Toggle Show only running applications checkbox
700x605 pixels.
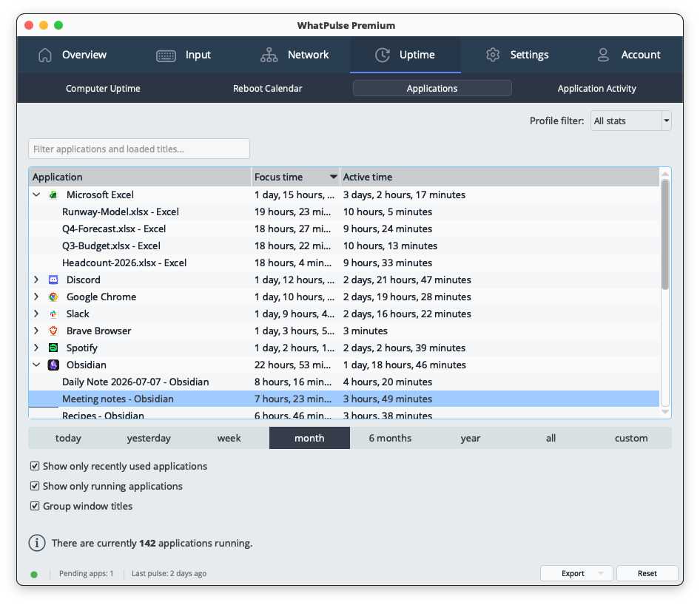pos(34,486)
